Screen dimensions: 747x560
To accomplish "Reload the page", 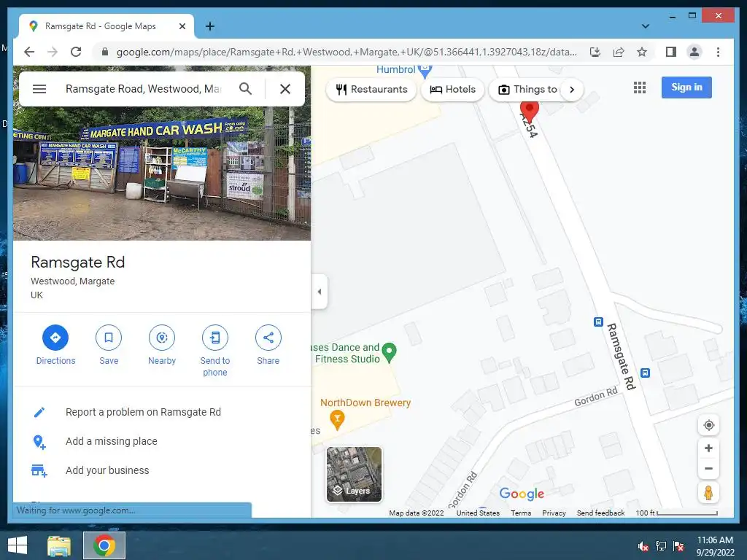I will click(x=76, y=52).
